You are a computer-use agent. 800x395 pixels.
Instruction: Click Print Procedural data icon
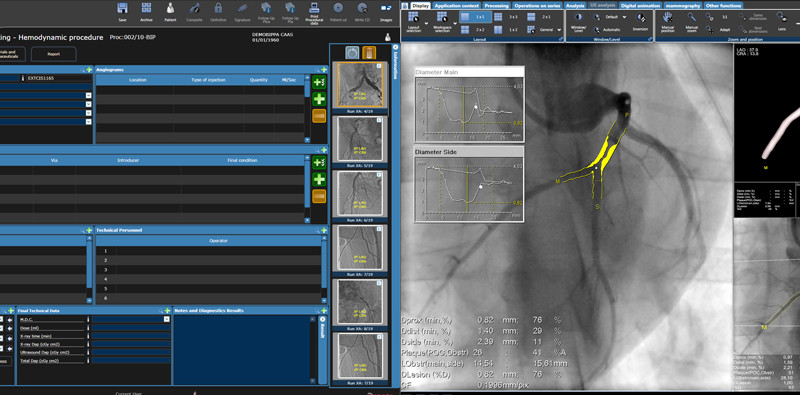pyautogui.click(x=314, y=8)
